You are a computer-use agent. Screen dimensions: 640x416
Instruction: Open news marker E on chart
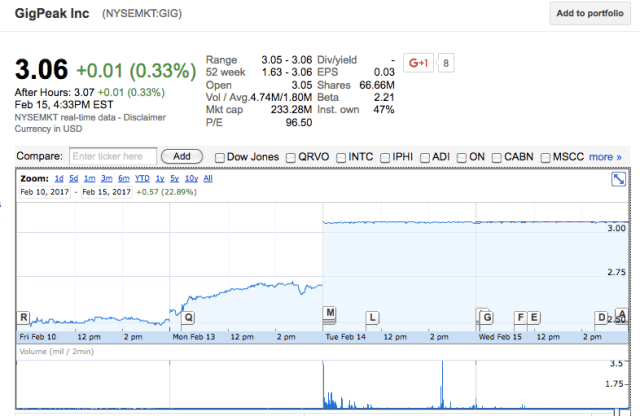click(535, 317)
